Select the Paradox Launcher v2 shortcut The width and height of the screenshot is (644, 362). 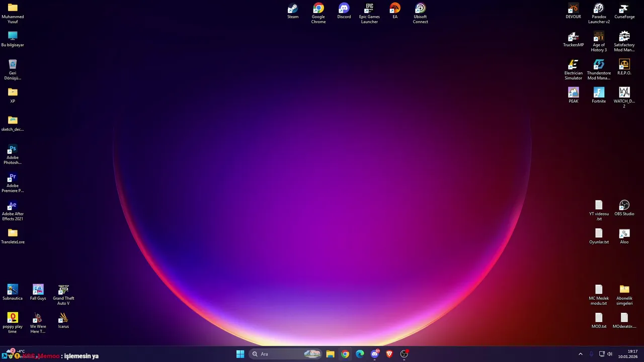pos(599,14)
